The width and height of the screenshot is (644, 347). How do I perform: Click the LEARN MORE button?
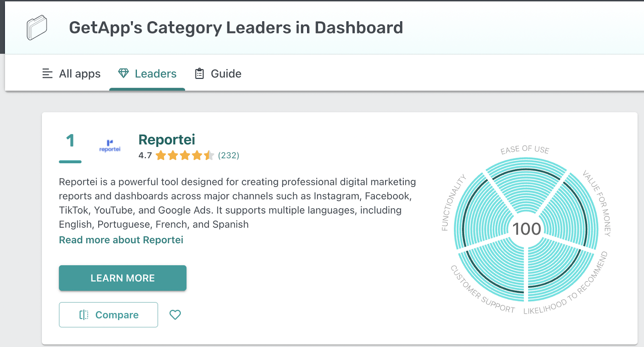pos(123,278)
